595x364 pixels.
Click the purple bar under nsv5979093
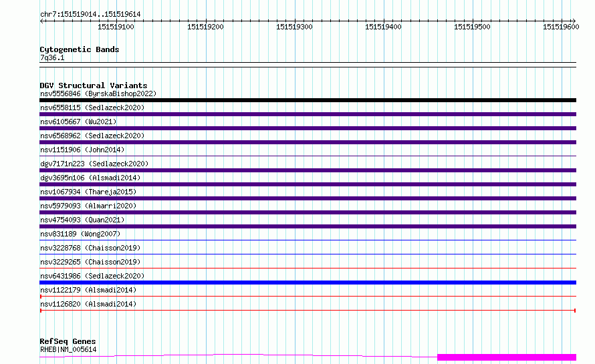308,212
